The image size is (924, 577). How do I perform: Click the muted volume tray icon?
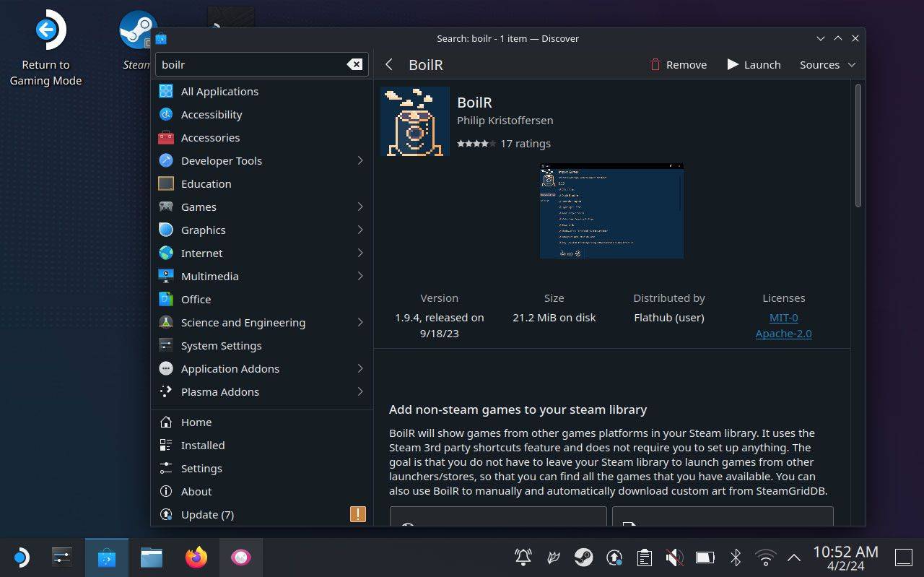click(674, 557)
